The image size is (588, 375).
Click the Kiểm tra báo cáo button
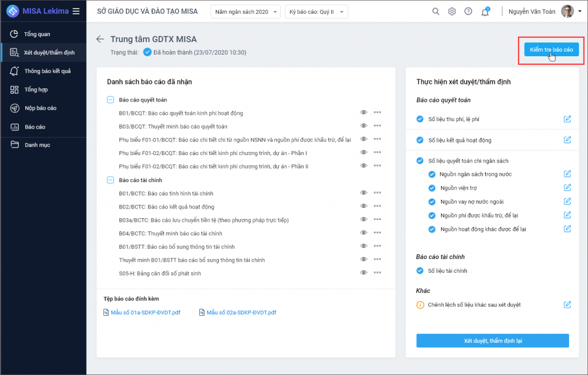tap(551, 50)
